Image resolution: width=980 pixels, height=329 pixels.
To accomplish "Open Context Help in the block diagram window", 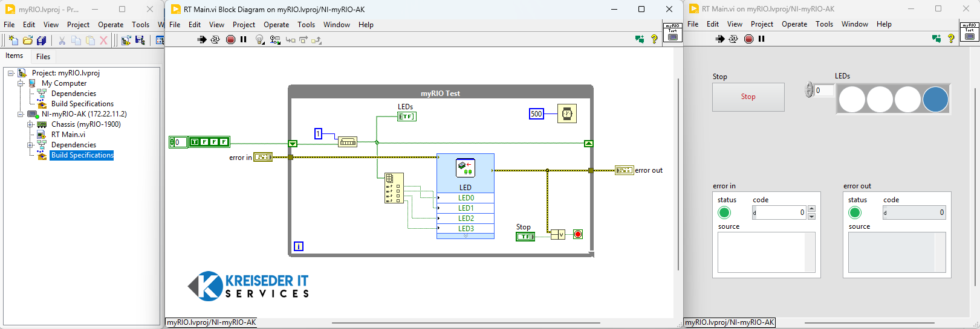I will 654,39.
